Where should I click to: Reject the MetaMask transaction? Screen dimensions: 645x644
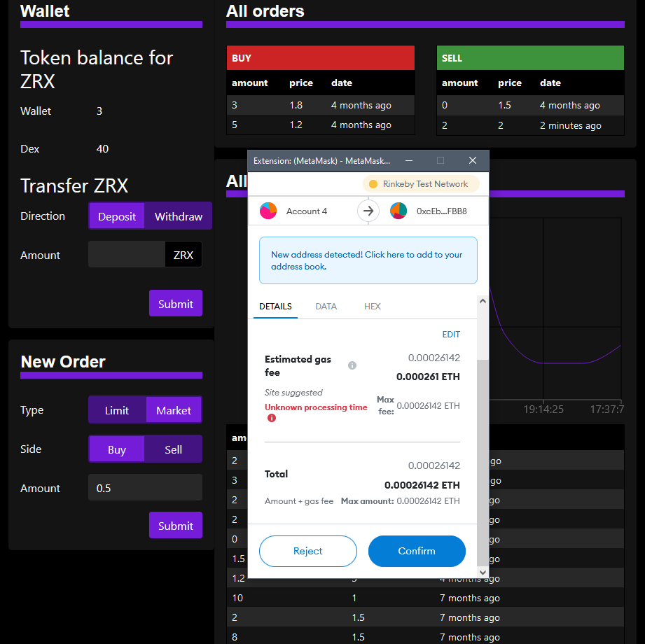coord(307,551)
